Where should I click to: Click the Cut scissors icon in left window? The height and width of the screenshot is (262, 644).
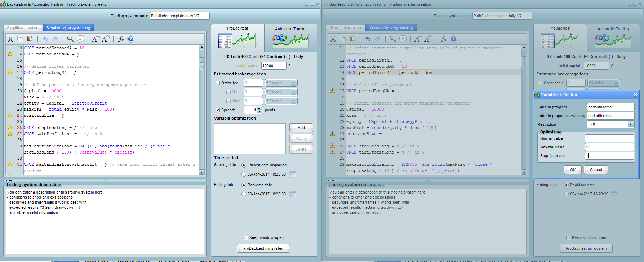pyautogui.click(x=10, y=39)
